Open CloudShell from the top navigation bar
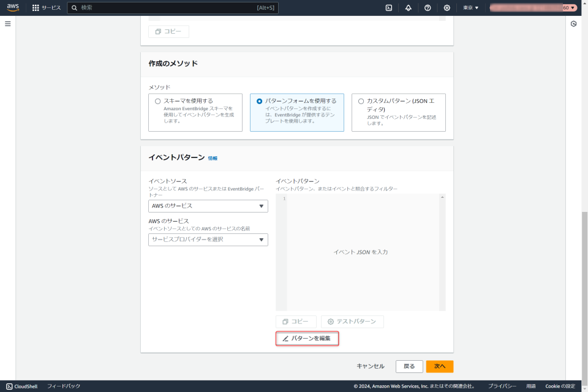Screen dimensions: 588x392 [x=388, y=8]
